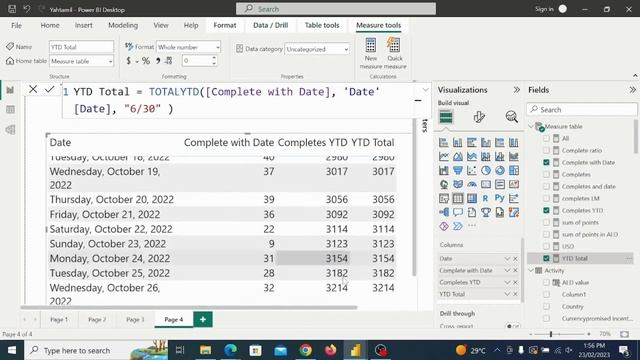Open the Modeling ribbon tab
640x360 pixels.
click(x=123, y=25)
